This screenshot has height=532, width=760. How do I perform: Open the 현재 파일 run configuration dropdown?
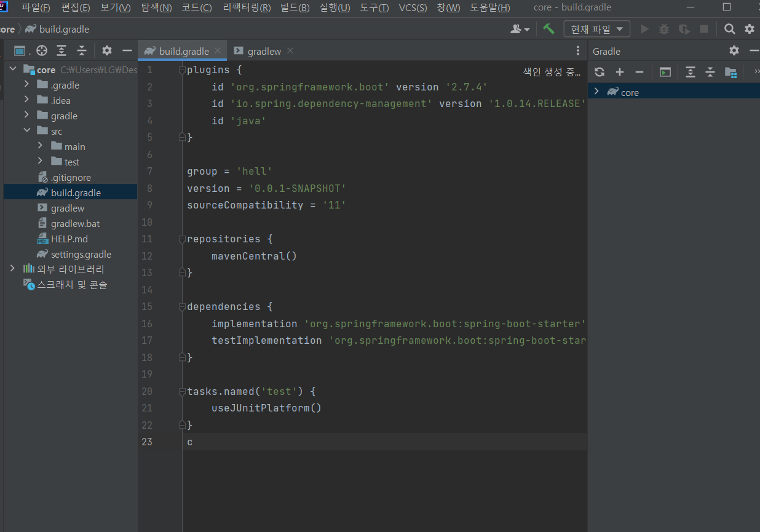click(x=596, y=29)
